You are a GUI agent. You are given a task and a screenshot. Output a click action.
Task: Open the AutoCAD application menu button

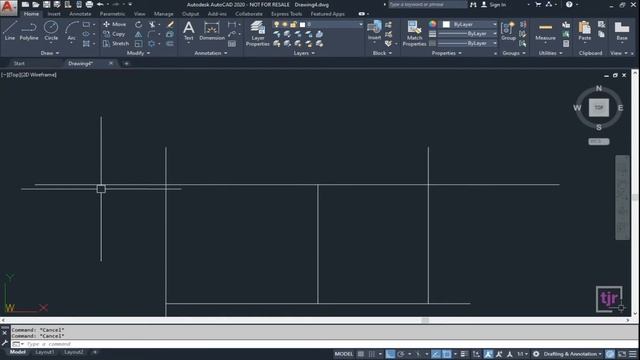point(9,8)
